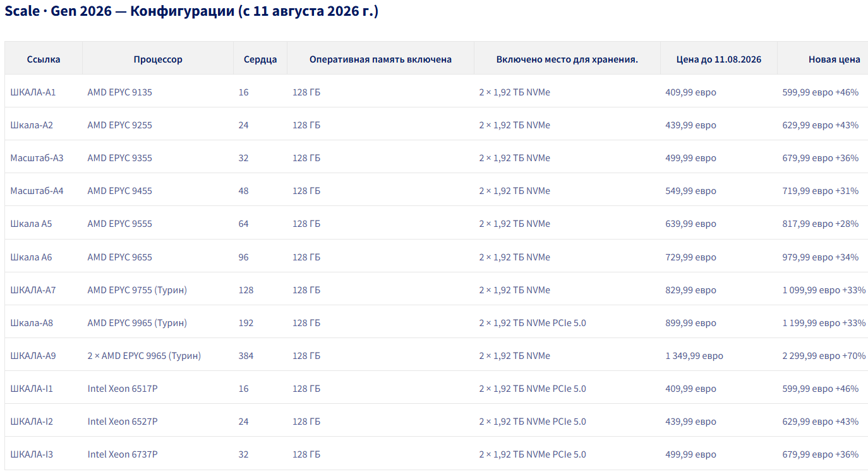Click the 'AMD EPYC 9755 (Турин)' cell

click(137, 290)
